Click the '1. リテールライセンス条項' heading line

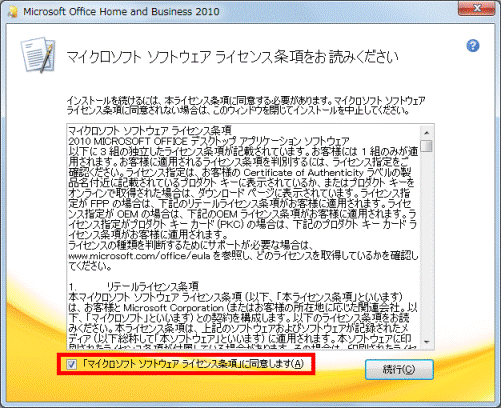click(x=134, y=286)
